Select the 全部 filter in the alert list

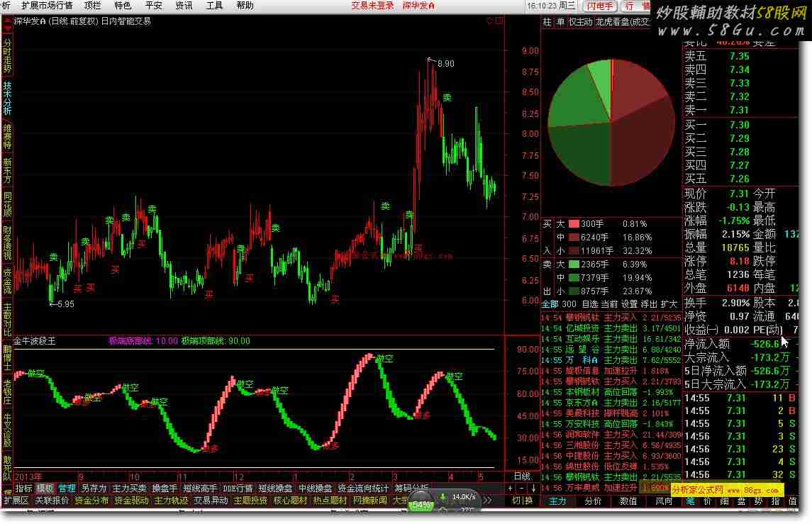click(x=550, y=304)
